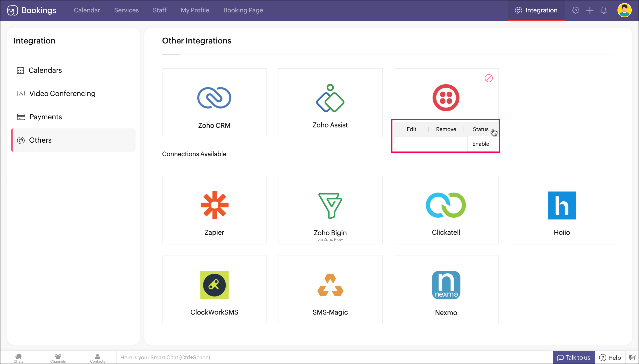
Task: Click Remove on the Twilio card
Action: click(446, 129)
